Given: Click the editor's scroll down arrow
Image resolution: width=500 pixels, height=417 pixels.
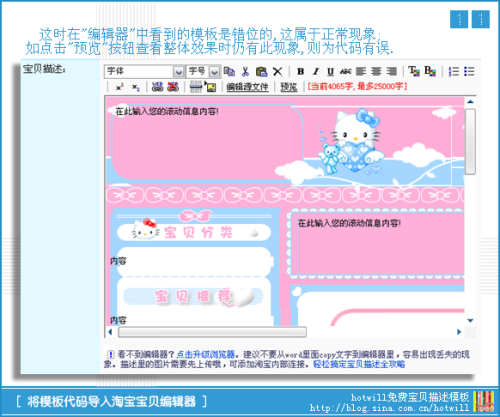Looking at the screenshot, I should (x=470, y=321).
